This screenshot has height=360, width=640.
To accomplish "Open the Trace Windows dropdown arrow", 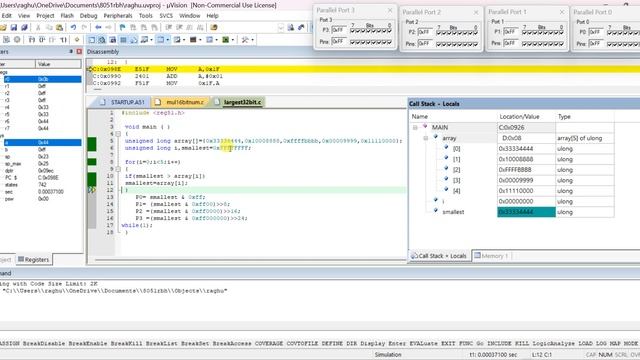I will pos(216,40).
